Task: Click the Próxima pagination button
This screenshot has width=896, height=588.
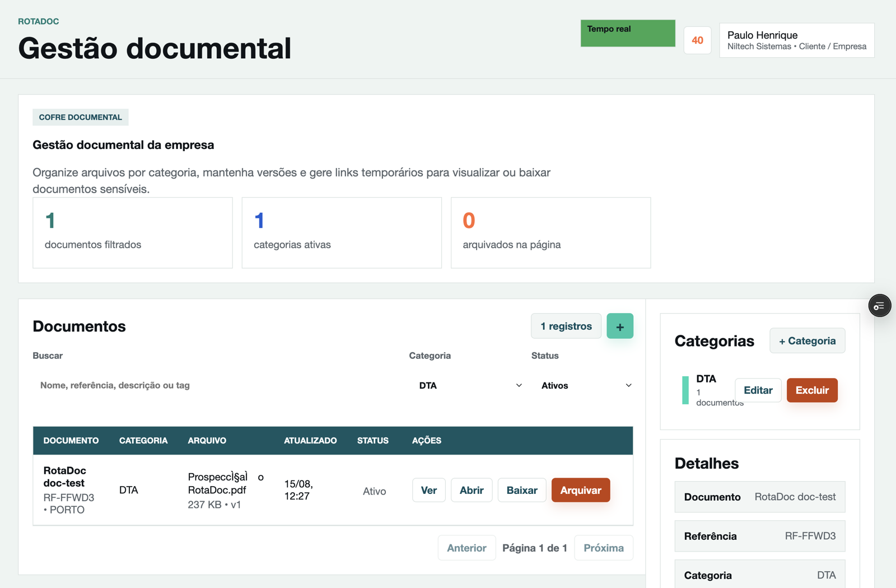Action: [604, 548]
